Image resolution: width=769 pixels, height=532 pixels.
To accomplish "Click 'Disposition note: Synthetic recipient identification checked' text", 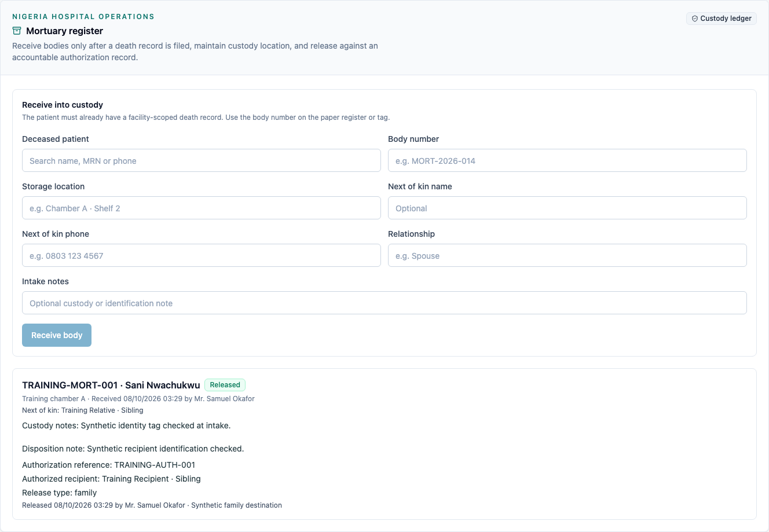I will (133, 449).
